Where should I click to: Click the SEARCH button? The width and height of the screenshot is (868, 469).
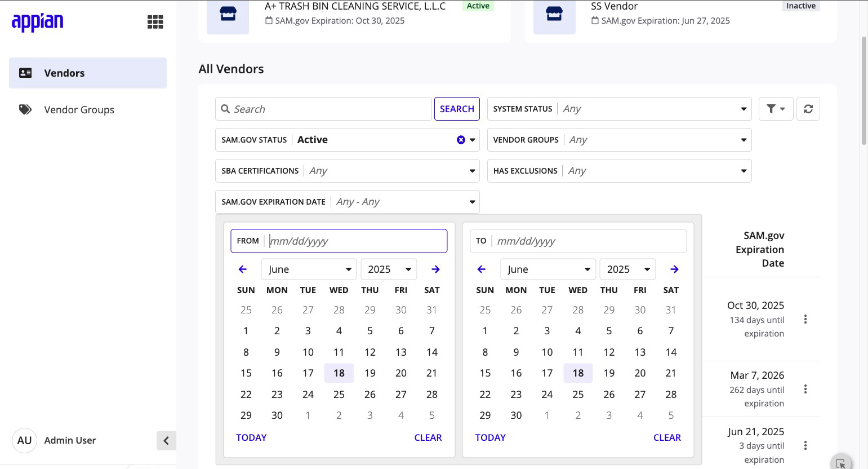click(457, 109)
